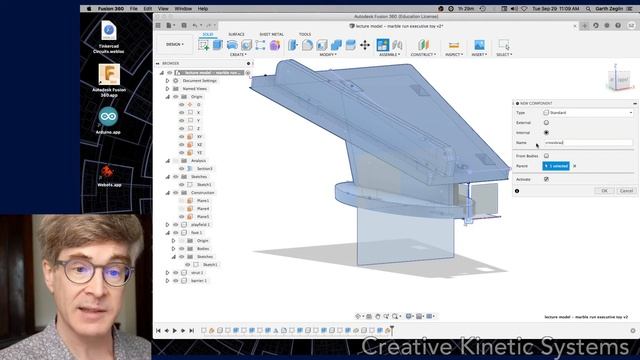
Task: Click the Parent '1 selected' button
Action: tap(556, 166)
